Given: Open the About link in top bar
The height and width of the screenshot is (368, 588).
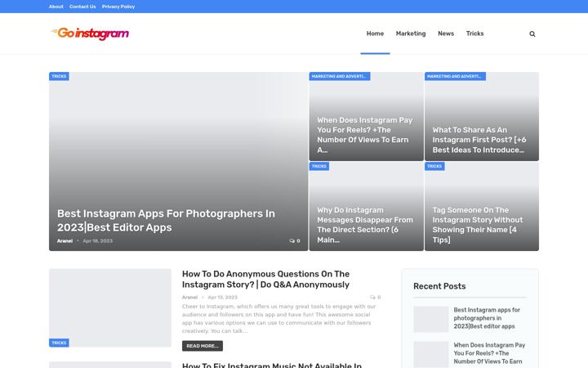Looking at the screenshot, I should click(x=56, y=7).
